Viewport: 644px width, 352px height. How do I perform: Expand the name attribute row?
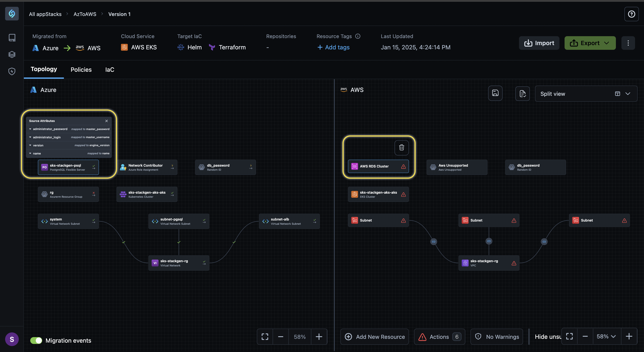(x=69, y=153)
